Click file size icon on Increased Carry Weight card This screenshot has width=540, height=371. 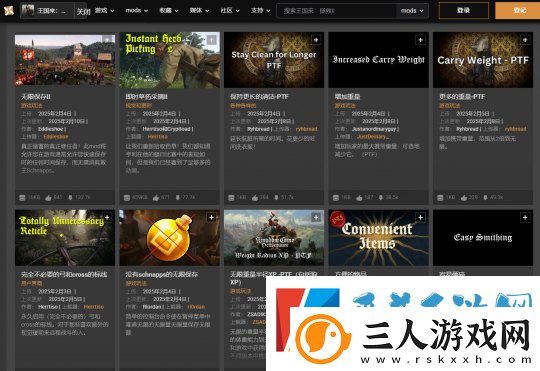(336, 198)
